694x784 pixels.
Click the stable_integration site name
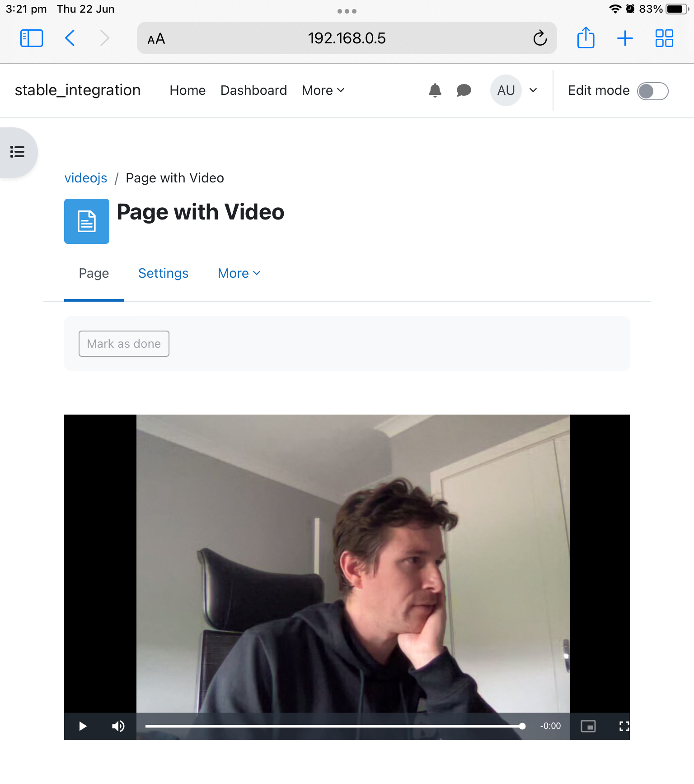(78, 90)
